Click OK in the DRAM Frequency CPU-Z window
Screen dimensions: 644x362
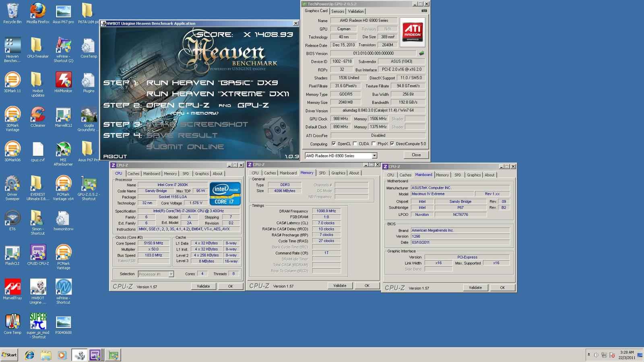tap(367, 285)
